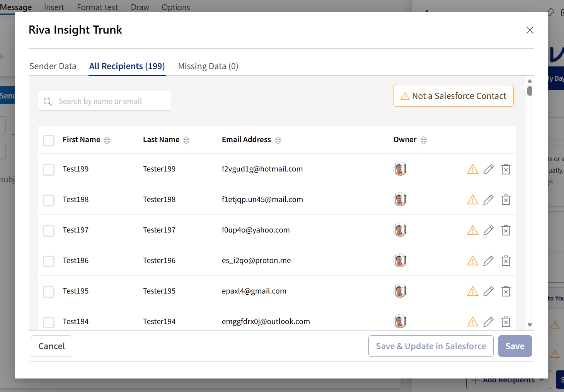Click warning icon for Test199 row
The width and height of the screenshot is (564, 392).
472,169
